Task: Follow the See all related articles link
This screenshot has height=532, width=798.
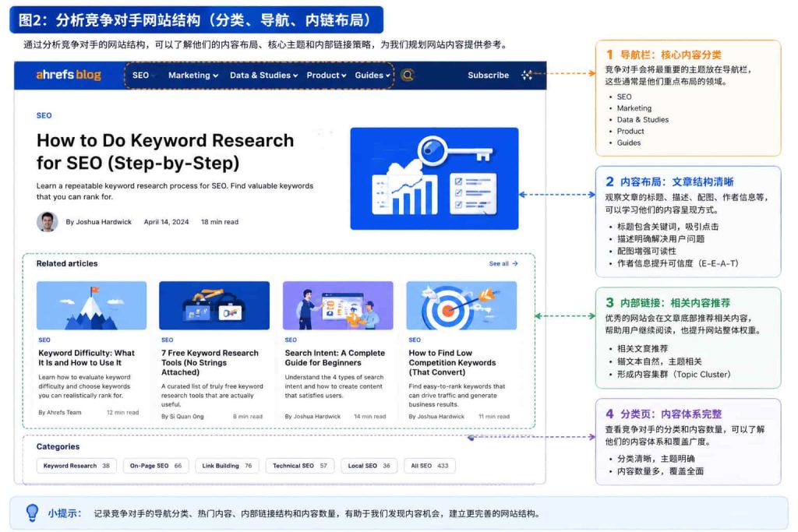Action: tap(503, 263)
